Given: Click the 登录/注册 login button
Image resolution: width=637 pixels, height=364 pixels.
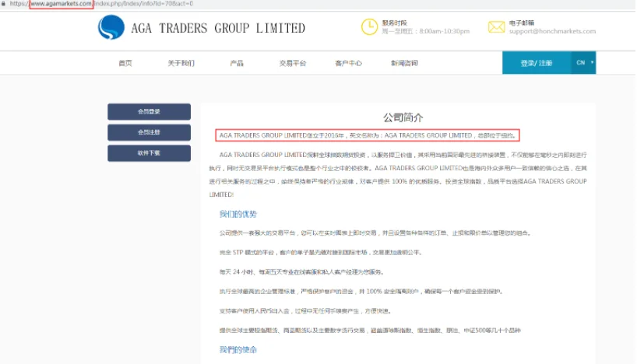Looking at the screenshot, I should pos(537,62).
